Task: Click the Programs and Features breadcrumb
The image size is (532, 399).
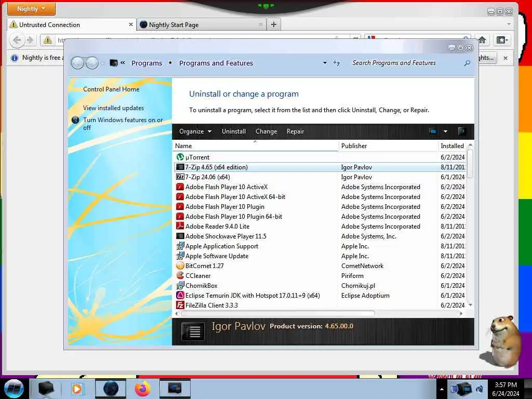Action: coord(216,63)
